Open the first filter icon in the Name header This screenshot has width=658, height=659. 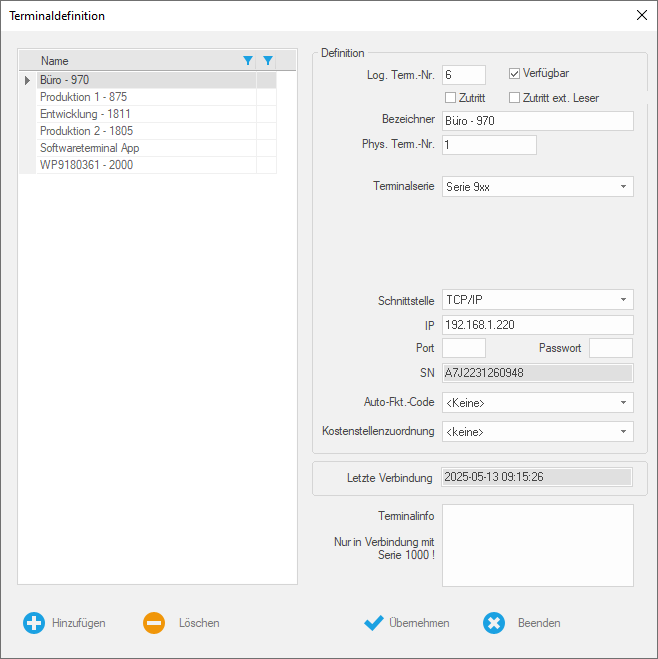tap(248, 61)
